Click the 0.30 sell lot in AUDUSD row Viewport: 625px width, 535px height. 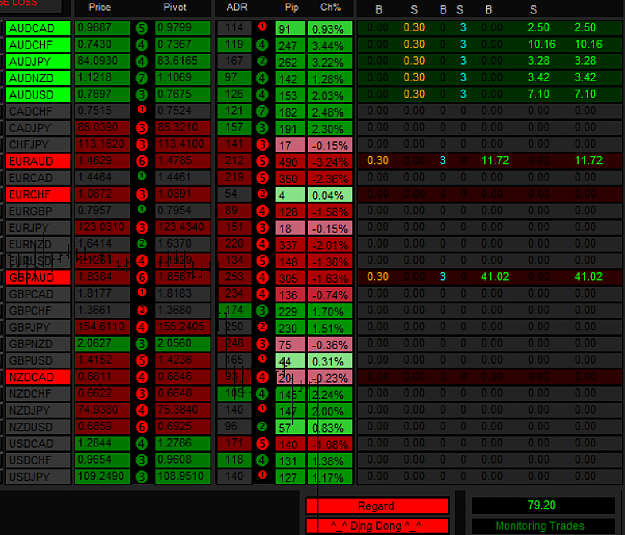coord(414,94)
